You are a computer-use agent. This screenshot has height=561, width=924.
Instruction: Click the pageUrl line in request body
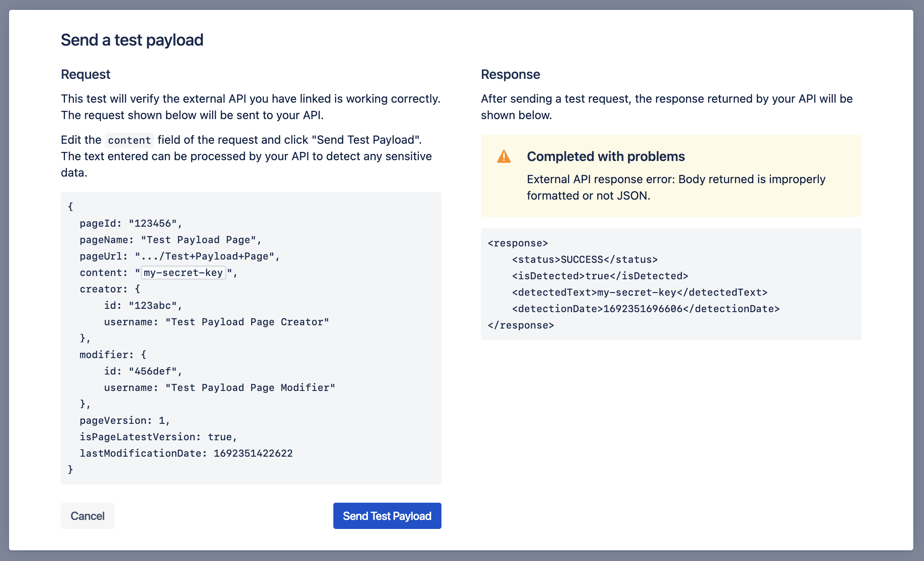(x=180, y=256)
